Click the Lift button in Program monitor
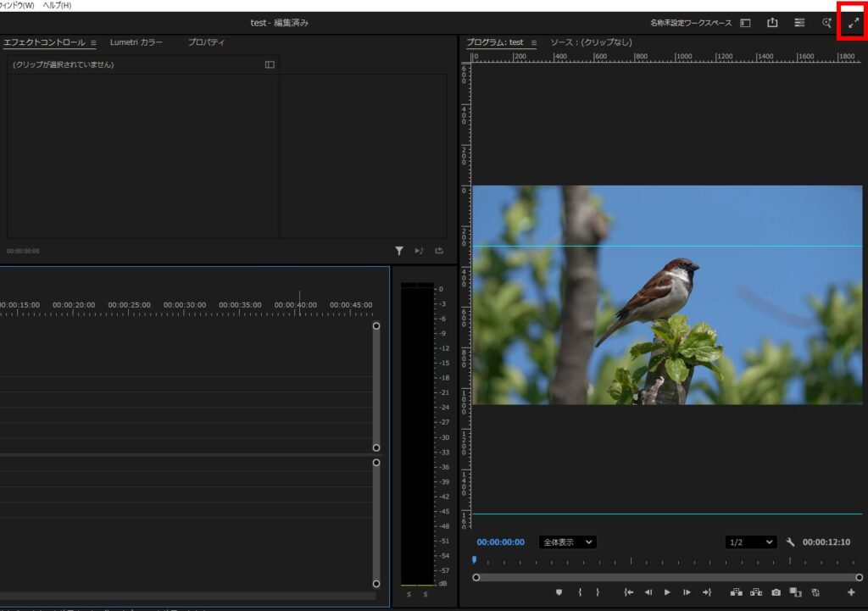This screenshot has width=868, height=611. pyautogui.click(x=736, y=592)
